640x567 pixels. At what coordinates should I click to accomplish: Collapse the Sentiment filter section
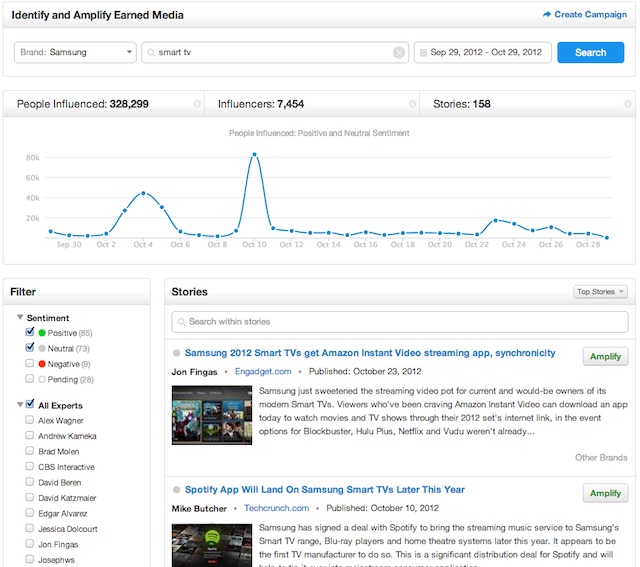[19, 318]
